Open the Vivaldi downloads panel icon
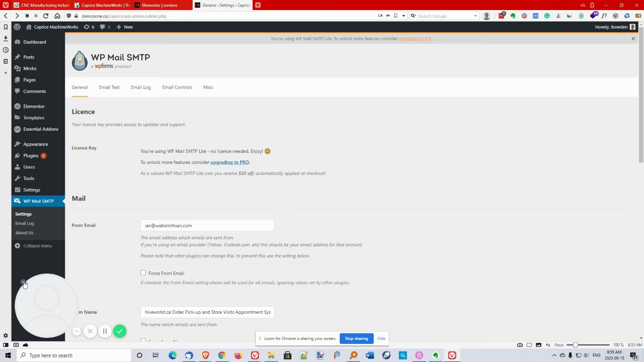This screenshot has width=644, height=362. pyautogui.click(x=6, y=38)
